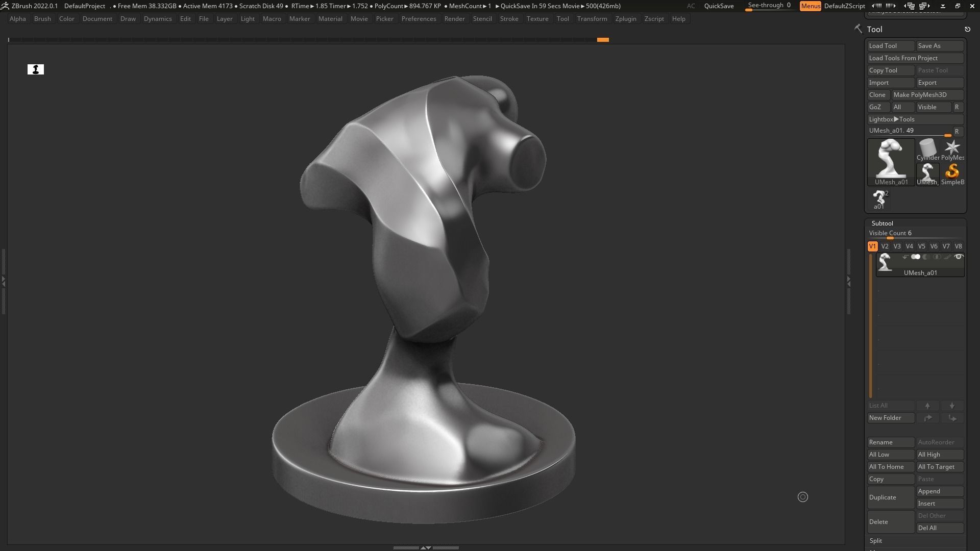Open the Preferences menu
This screenshot has width=980, height=551.
click(419, 19)
